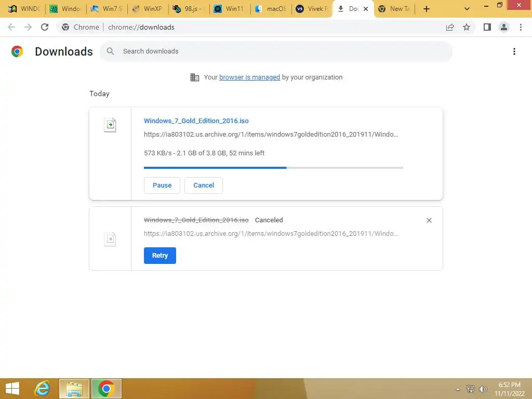Switch to the Win11 tab

coord(230,9)
